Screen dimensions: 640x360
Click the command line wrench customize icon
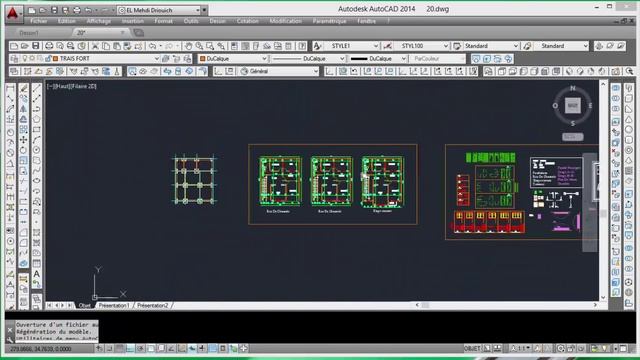(10, 339)
